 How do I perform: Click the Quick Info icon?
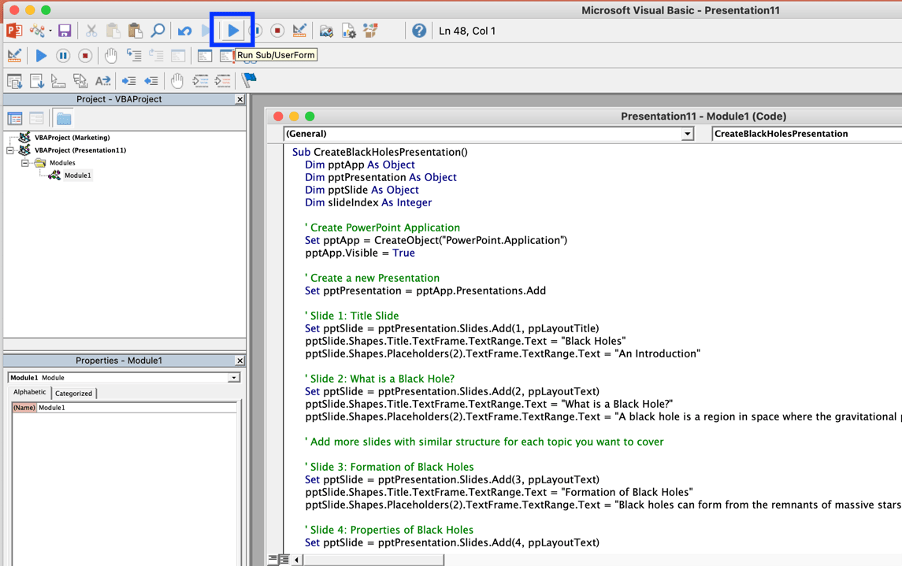point(58,81)
